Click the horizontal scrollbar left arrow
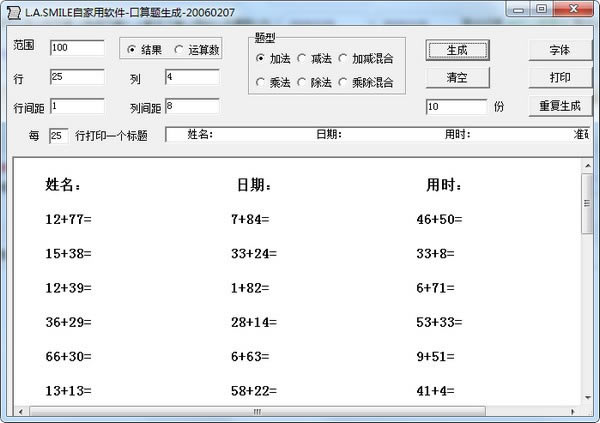Screen dimensions: 600x423 click(x=21, y=412)
